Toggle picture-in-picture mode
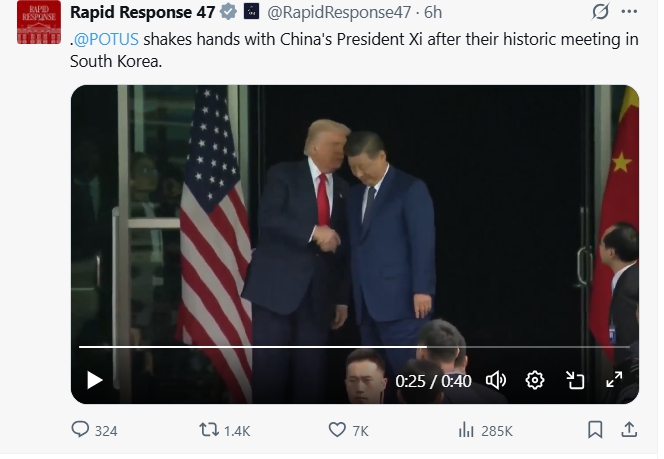The height and width of the screenshot is (459, 664). click(575, 380)
